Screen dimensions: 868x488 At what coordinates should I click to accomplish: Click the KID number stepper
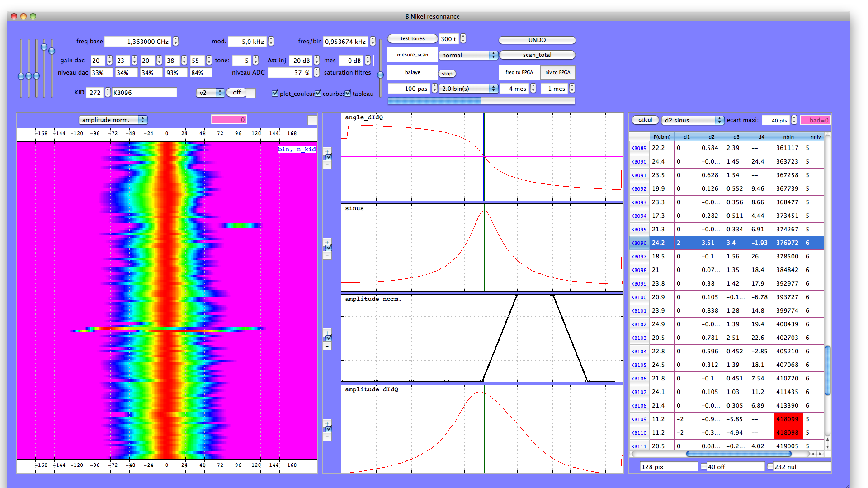pos(108,92)
